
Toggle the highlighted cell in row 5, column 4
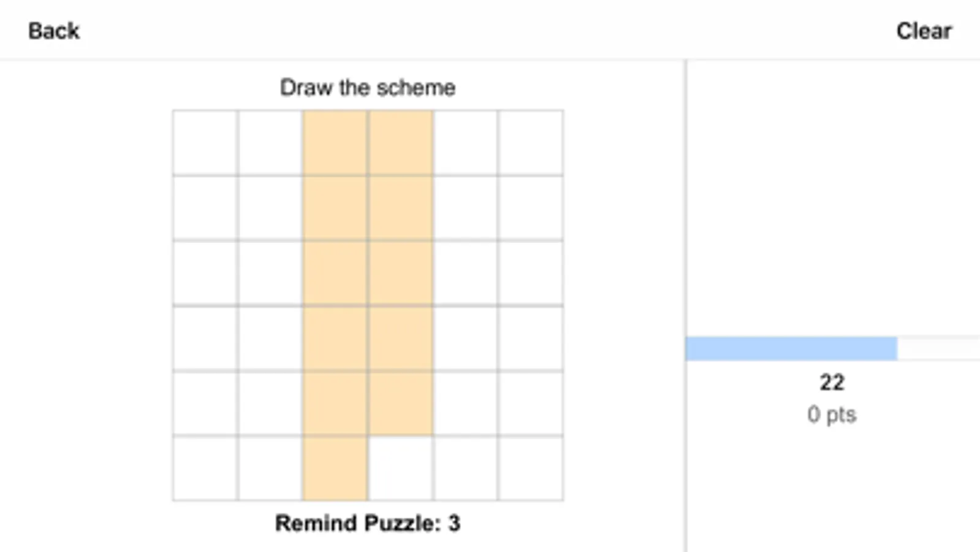[400, 403]
